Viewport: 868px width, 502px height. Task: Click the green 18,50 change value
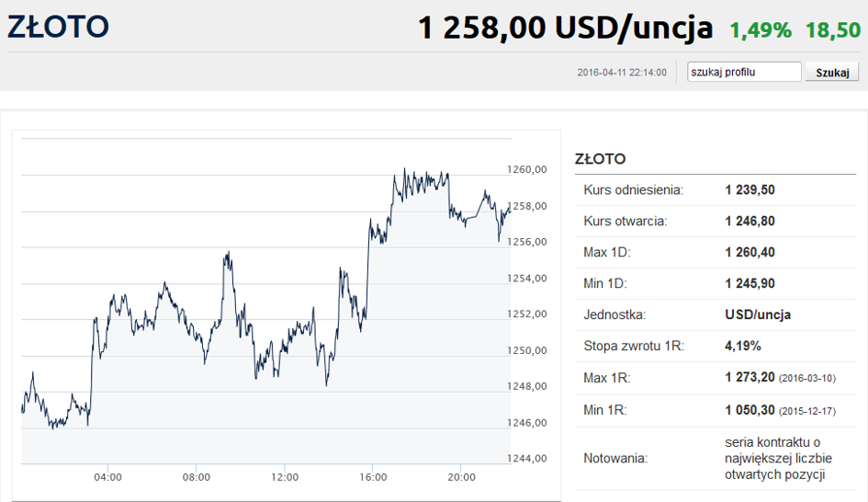pyautogui.click(x=833, y=30)
